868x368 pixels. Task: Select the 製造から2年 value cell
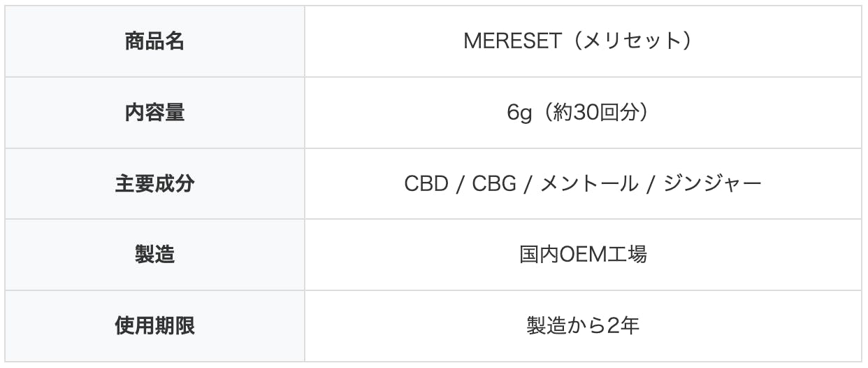[583, 326]
